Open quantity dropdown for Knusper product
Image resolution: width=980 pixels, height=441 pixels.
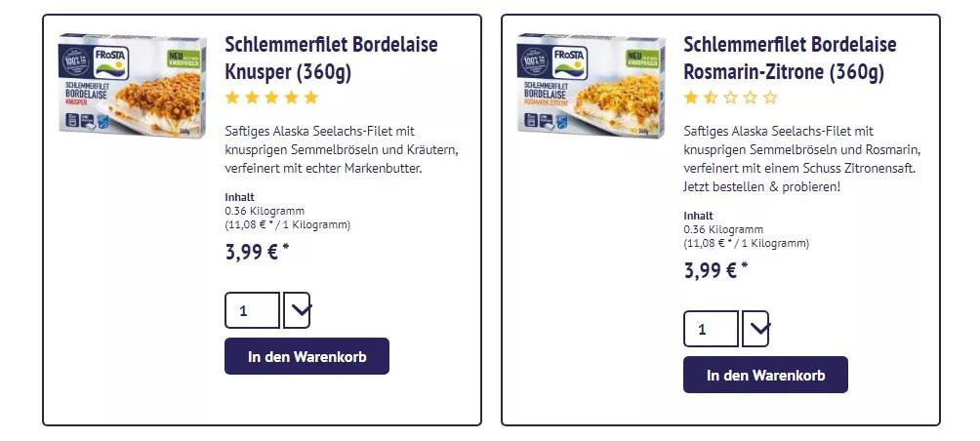point(297,310)
